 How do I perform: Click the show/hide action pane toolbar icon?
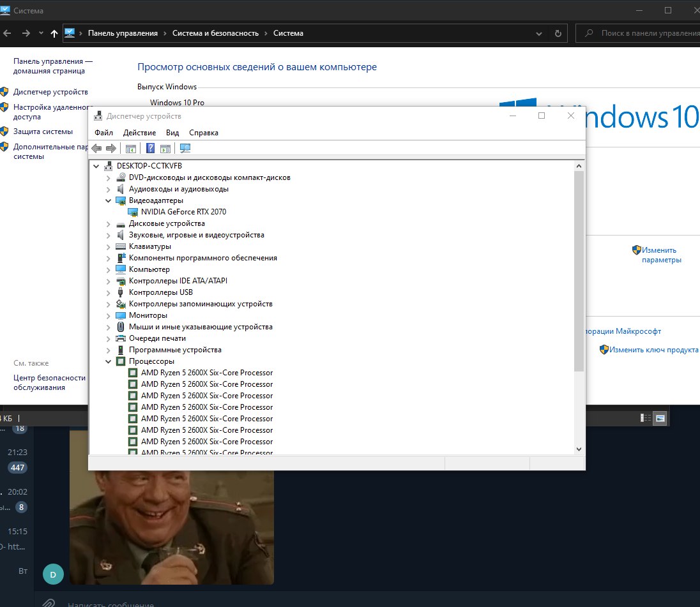tap(165, 149)
